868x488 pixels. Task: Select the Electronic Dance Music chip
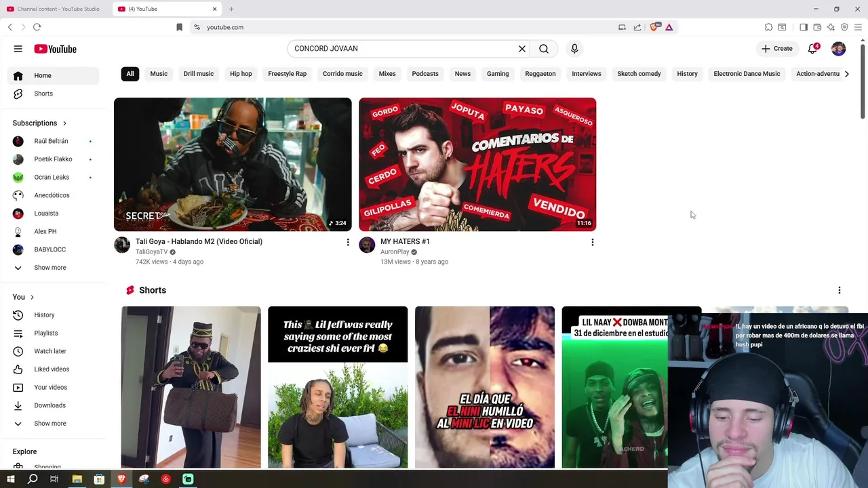click(x=747, y=74)
